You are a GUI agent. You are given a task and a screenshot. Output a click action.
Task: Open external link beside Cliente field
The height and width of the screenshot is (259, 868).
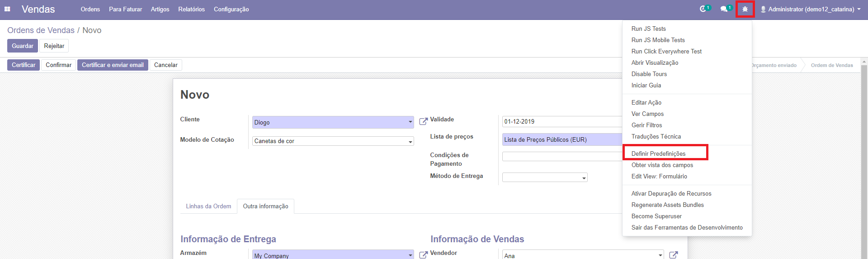423,121
